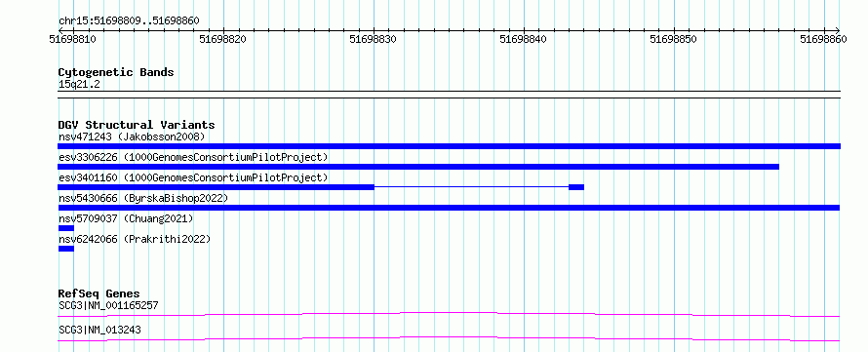Click ruler position label 51698820
This screenshot has width=868, height=352.
222,39
